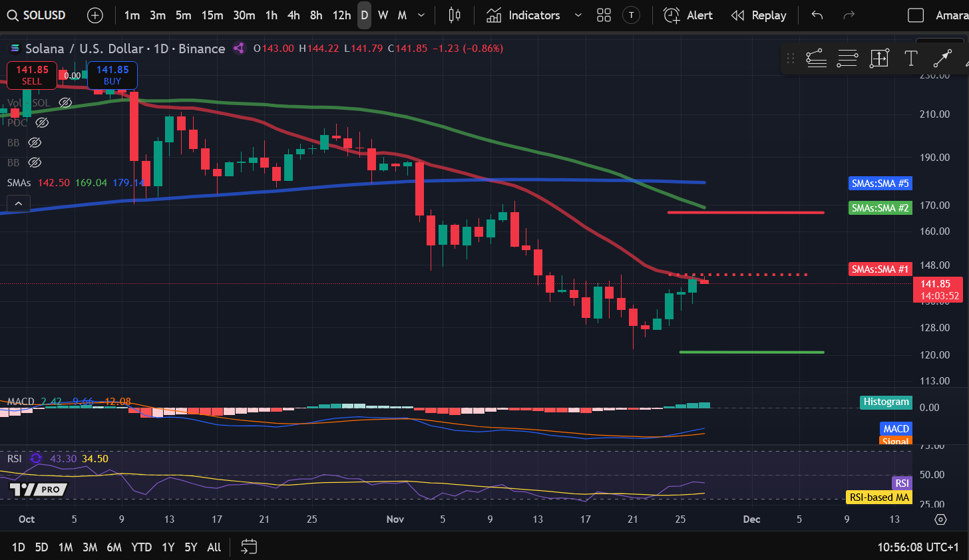Toggle visibility of the first BB indicator
The image size is (969, 560).
[x=35, y=142]
